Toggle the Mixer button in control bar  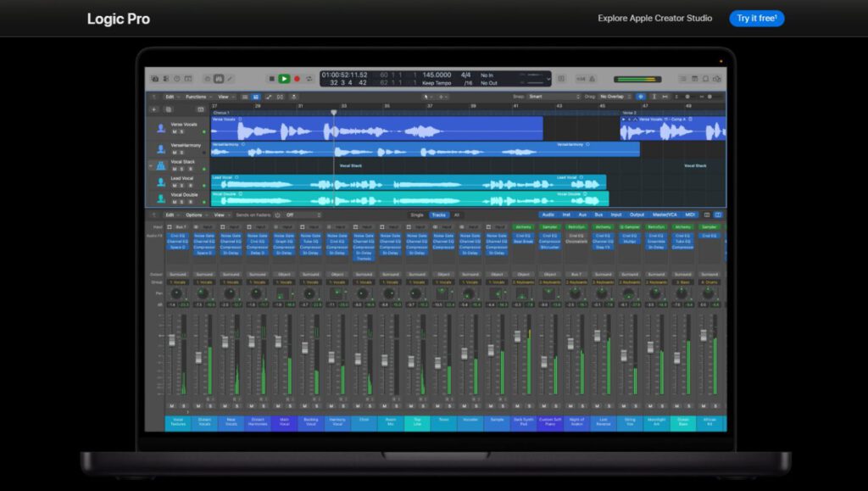(x=219, y=79)
